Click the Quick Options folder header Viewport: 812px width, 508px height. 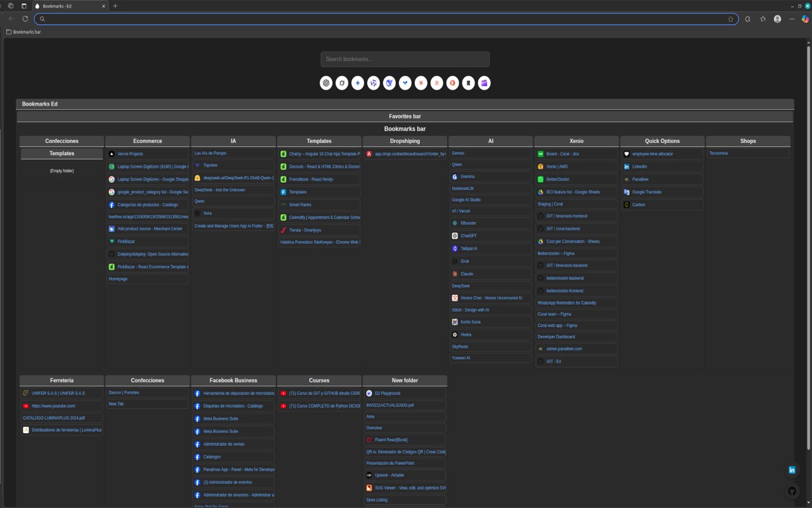point(662,141)
